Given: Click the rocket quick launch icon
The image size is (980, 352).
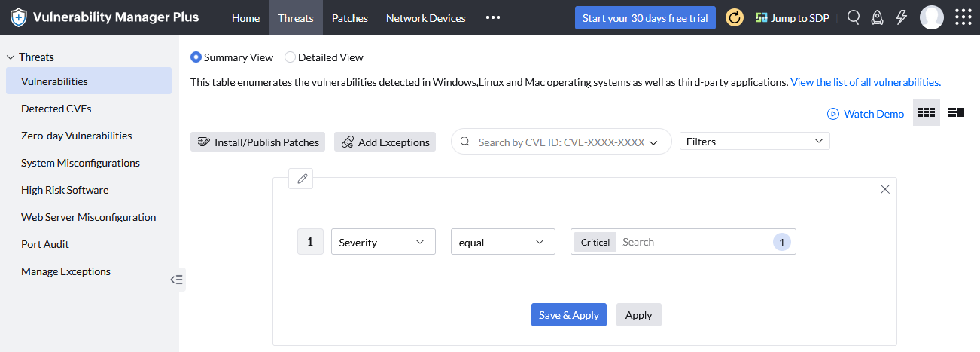Looking at the screenshot, I should (878, 17).
